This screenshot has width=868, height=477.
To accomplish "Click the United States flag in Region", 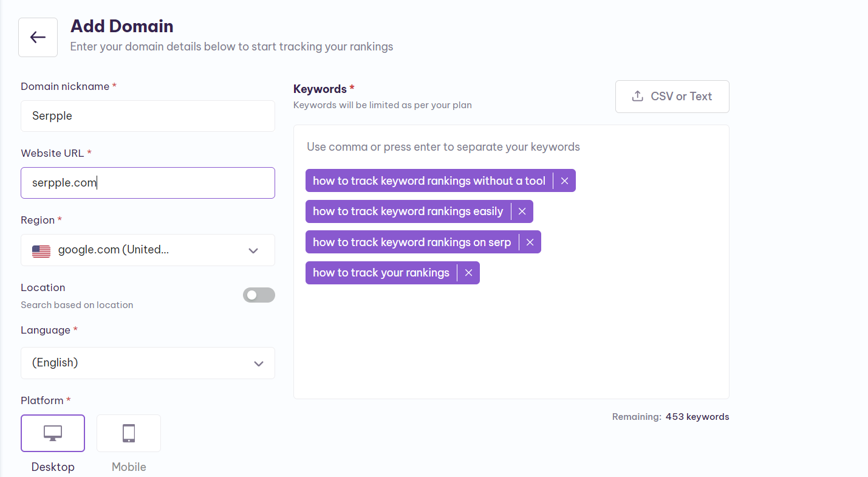I will (41, 250).
